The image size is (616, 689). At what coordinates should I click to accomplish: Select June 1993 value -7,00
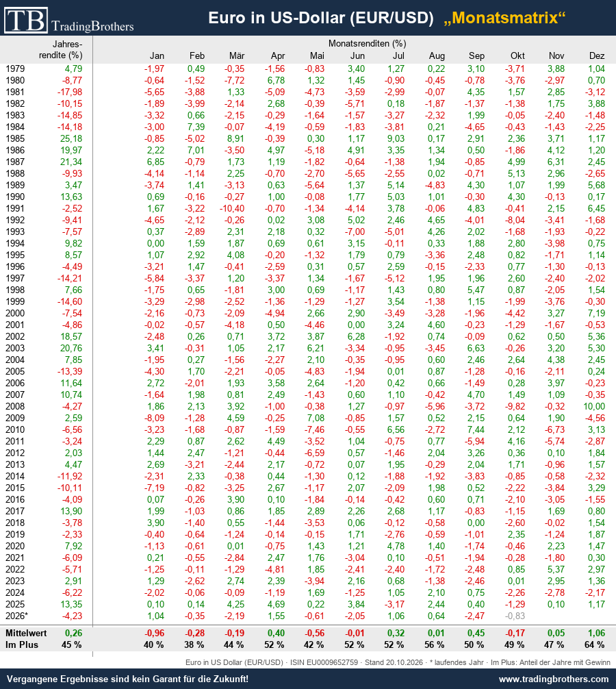coord(355,231)
